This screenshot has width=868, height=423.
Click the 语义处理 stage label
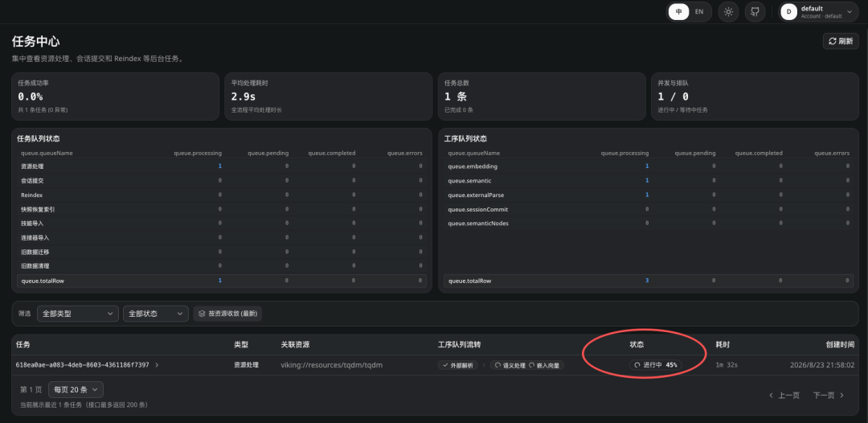(x=514, y=365)
